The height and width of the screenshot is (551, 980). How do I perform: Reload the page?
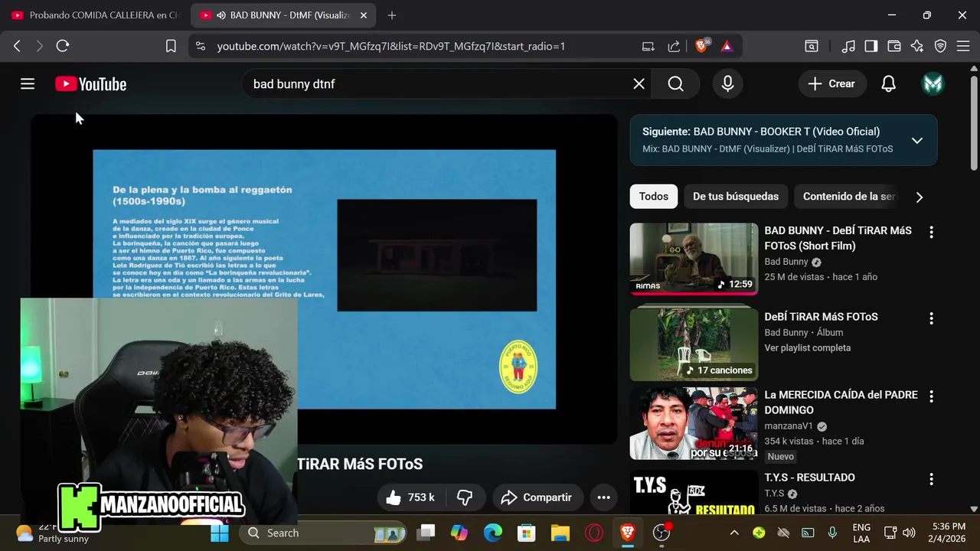(x=63, y=46)
